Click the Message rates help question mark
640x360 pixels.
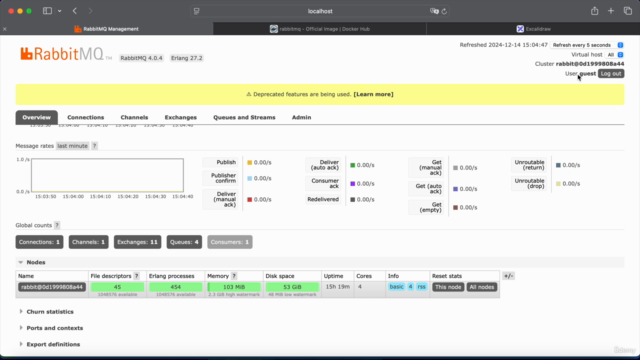(94, 146)
